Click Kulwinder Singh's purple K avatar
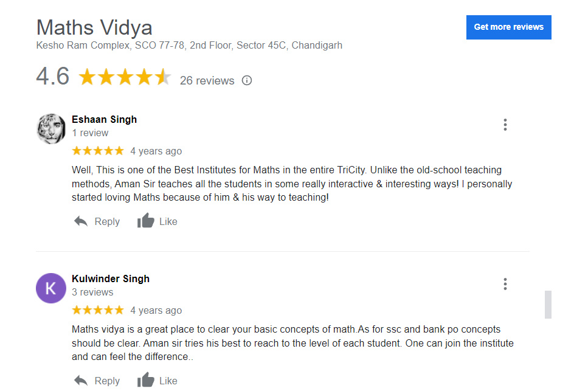 pyautogui.click(x=51, y=288)
